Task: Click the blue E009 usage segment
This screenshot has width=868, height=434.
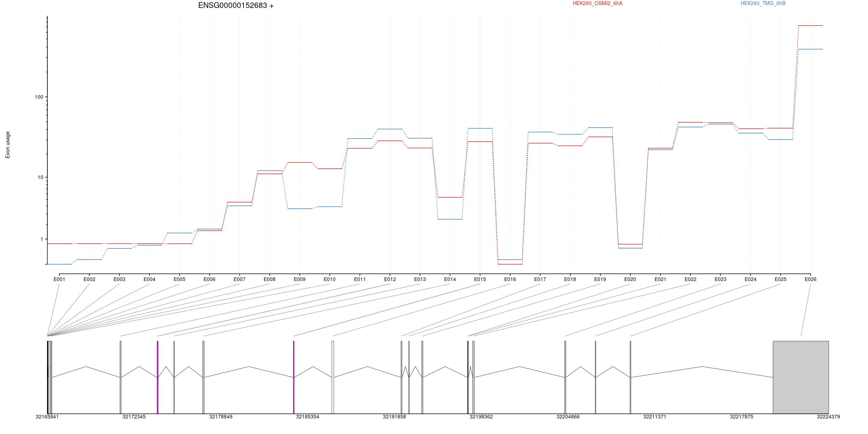Action: click(299, 209)
